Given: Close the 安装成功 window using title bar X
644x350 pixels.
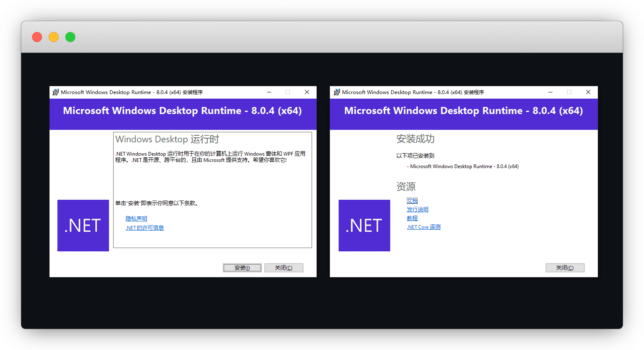Looking at the screenshot, I should pos(588,92).
